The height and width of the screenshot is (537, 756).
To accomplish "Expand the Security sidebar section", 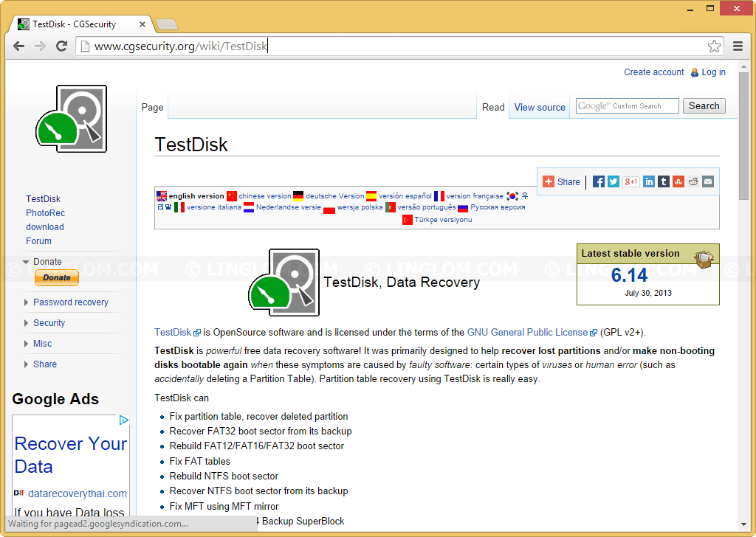I will tap(26, 323).
